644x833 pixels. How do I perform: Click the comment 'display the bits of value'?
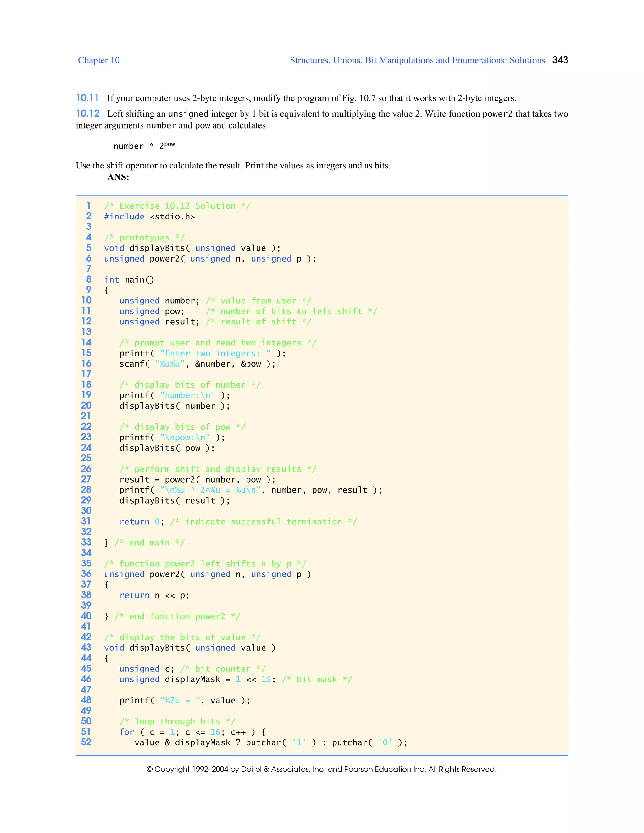point(182,637)
